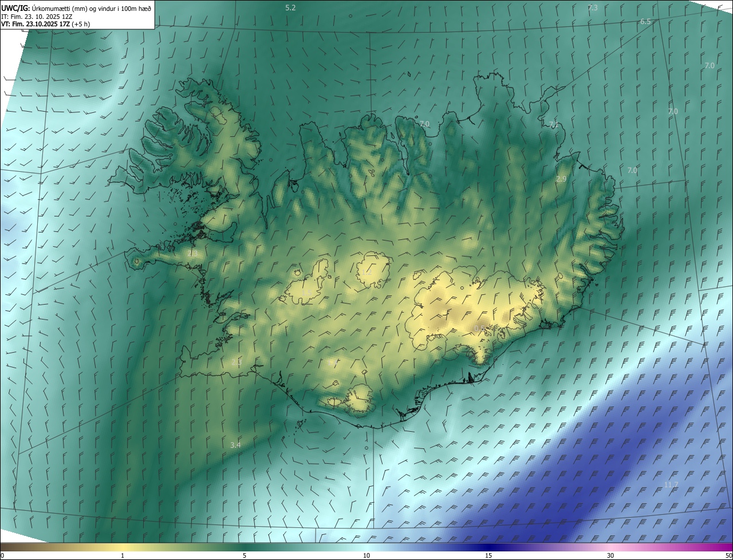Click the 7.3 value label
This screenshot has width=733, height=560.
(x=593, y=8)
